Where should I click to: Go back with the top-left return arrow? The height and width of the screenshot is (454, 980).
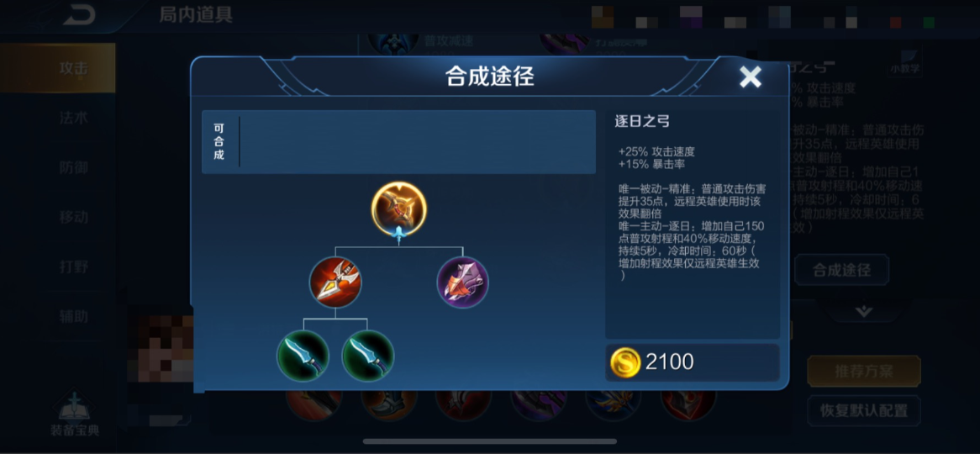coord(78,13)
